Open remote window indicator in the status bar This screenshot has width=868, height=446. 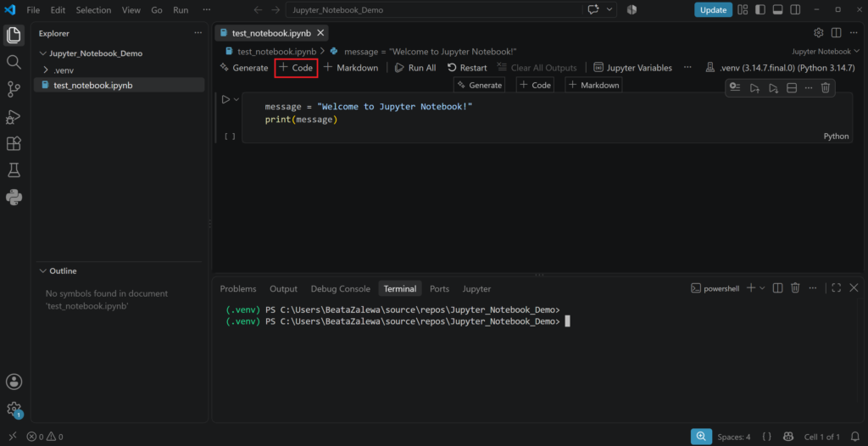point(13,437)
